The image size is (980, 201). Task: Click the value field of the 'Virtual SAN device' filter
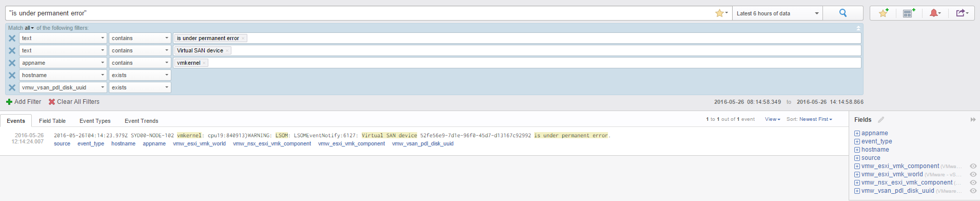pos(517,50)
